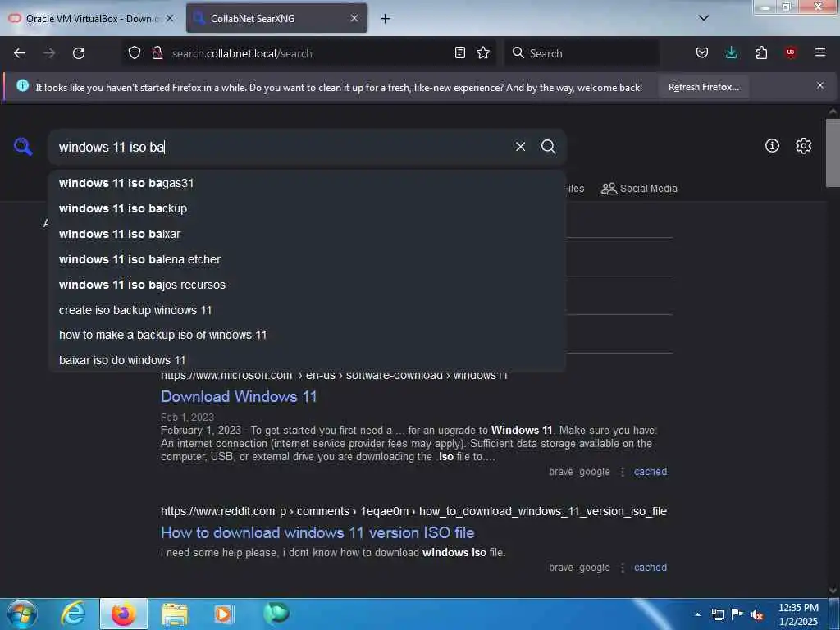
Task: Click the muted volume tray icon
Action: (756, 614)
